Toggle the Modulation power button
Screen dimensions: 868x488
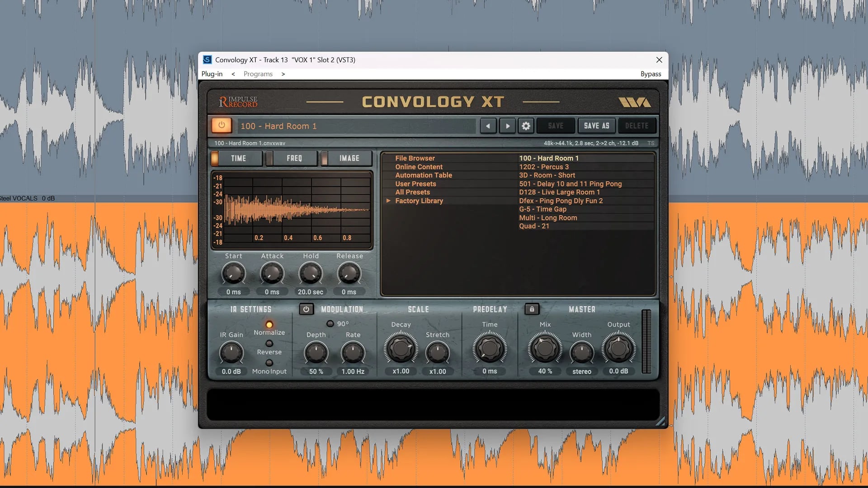(x=306, y=310)
